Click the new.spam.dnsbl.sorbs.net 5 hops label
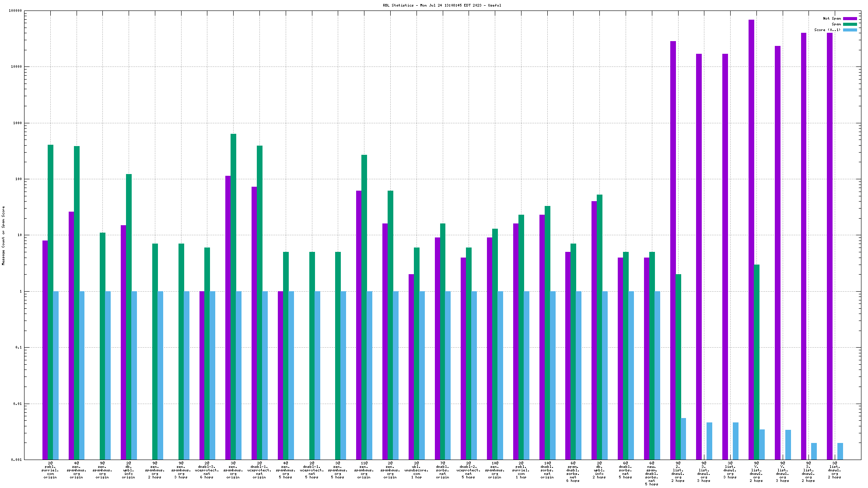Screen dimensions: 868x488 click(651, 474)
